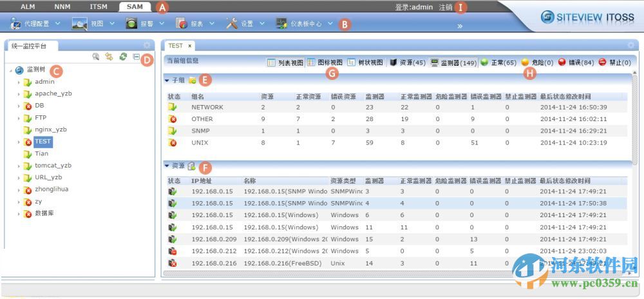This screenshot has height=299, width=644.
Task: Click the add resource icon beside 资源
Action: 191,166
